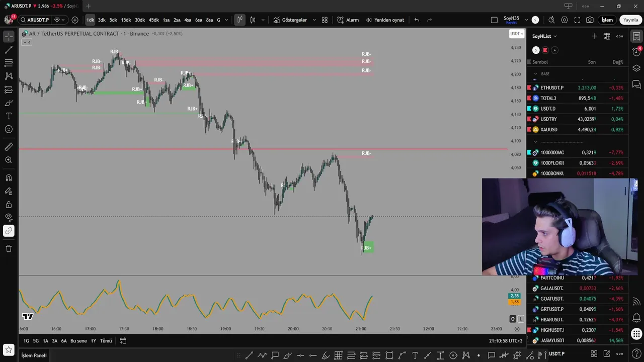Select the Tümü date range
This screenshot has width=644, height=362.
tap(106, 341)
